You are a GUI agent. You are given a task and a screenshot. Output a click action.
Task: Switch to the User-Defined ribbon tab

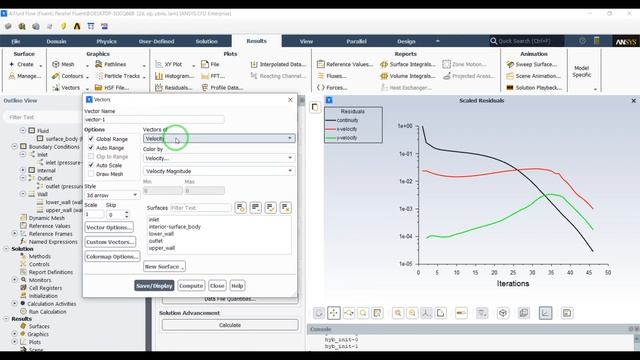point(156,41)
